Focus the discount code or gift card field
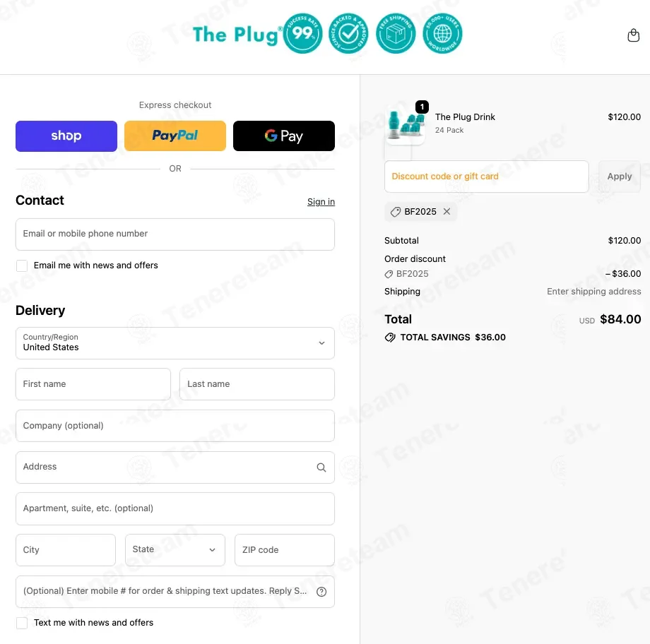650x644 pixels. pos(487,177)
